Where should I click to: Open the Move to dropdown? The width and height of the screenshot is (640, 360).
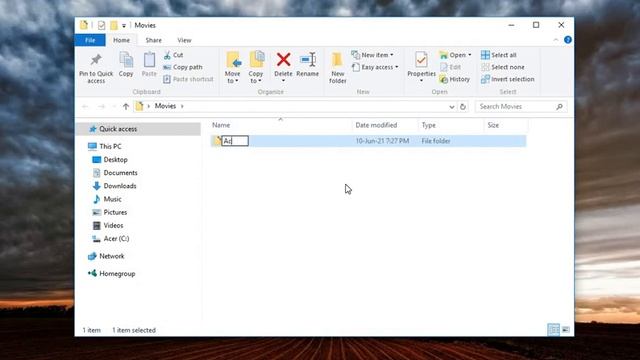pyautogui.click(x=233, y=68)
